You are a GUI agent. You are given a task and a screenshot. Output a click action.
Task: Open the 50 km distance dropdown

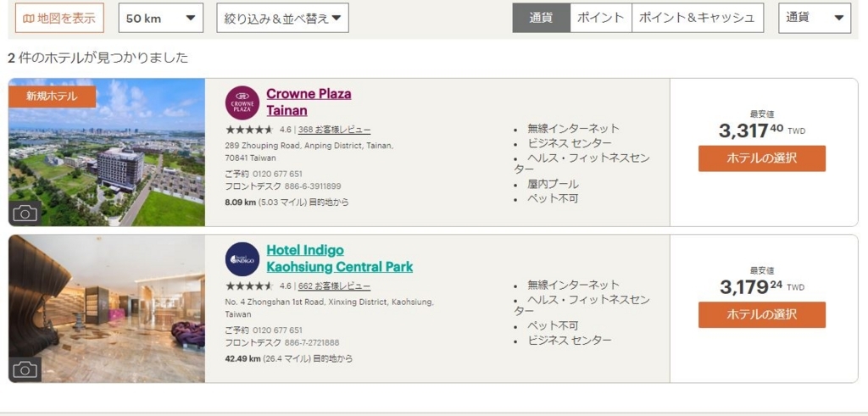(x=161, y=19)
